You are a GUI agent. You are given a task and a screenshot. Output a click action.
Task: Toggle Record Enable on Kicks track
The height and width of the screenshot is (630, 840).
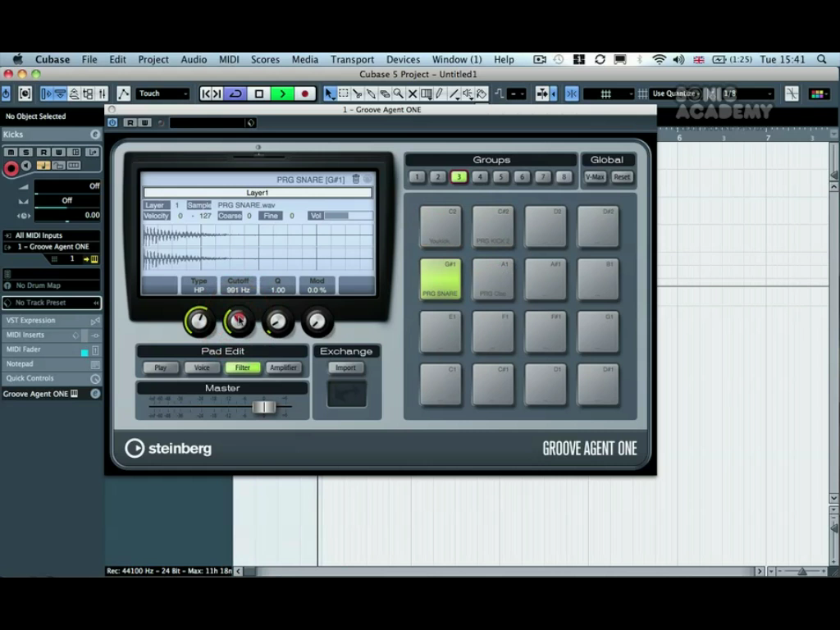coord(11,168)
